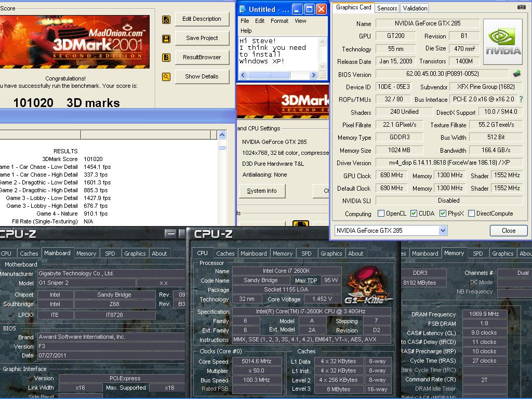Click the 3DMark2001 banner image

(74, 42)
